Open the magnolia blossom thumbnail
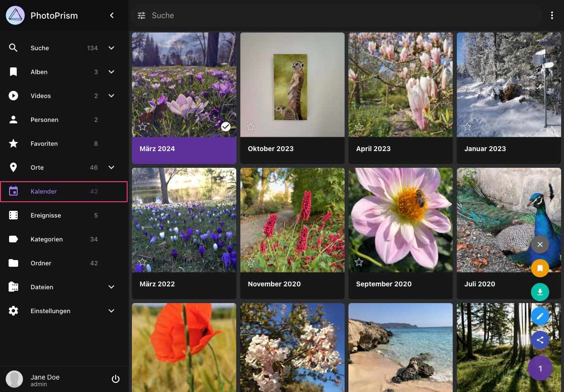Viewport: 564px width, 392px height. (x=401, y=85)
